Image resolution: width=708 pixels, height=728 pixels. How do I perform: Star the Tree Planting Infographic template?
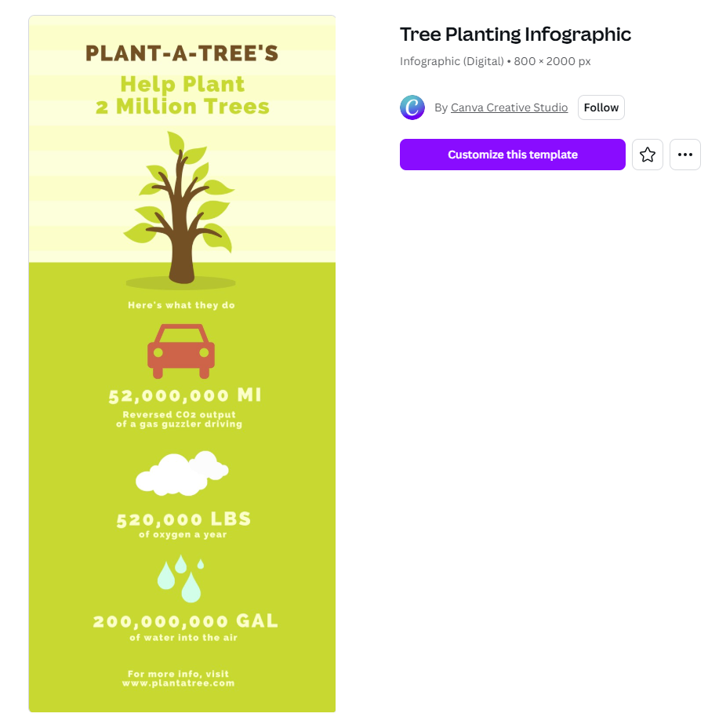point(648,155)
